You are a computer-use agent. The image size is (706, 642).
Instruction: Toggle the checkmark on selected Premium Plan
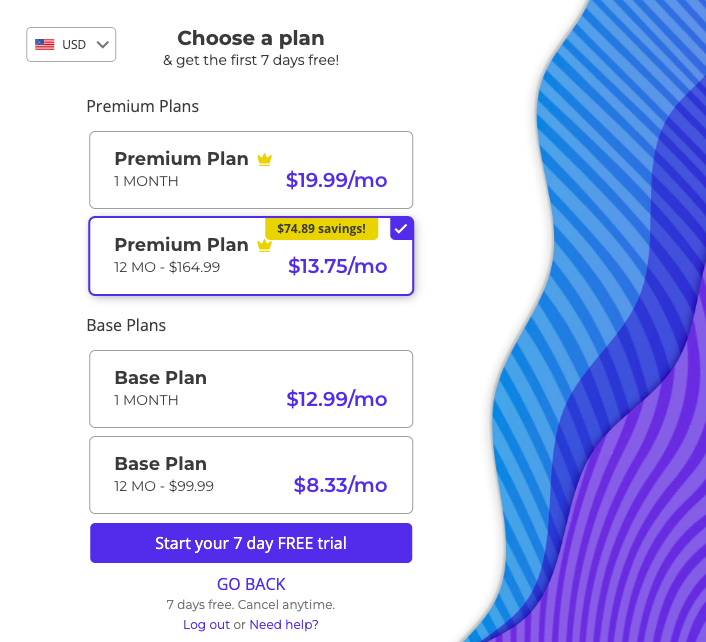pos(401,228)
